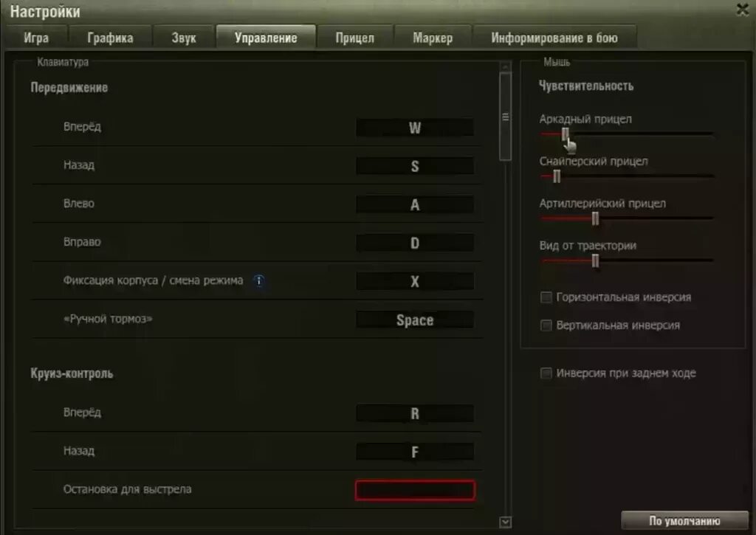
Task: Click the empty Остановка для выстрела key field
Action: pos(415,490)
